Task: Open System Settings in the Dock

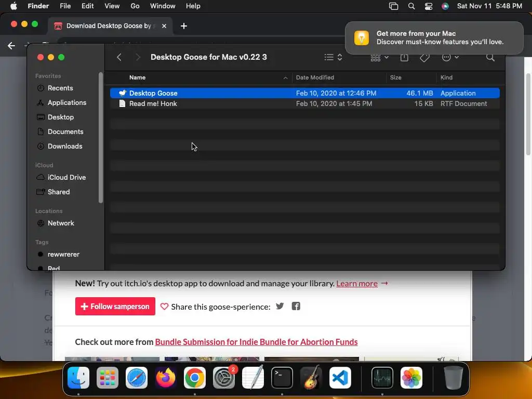Action: coord(224,378)
